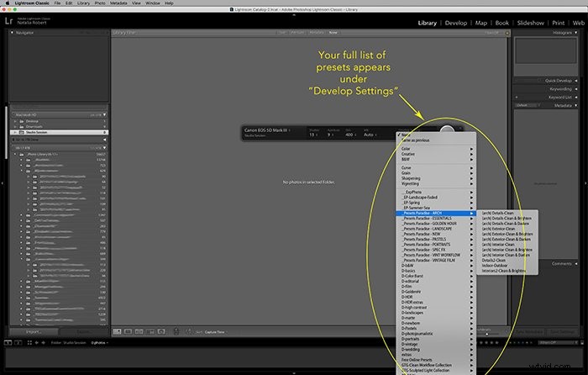Viewport: 588px width, 375px height.
Task: Open Presets Paradise - GOLDEN HOUR submenu
Action: (436, 224)
